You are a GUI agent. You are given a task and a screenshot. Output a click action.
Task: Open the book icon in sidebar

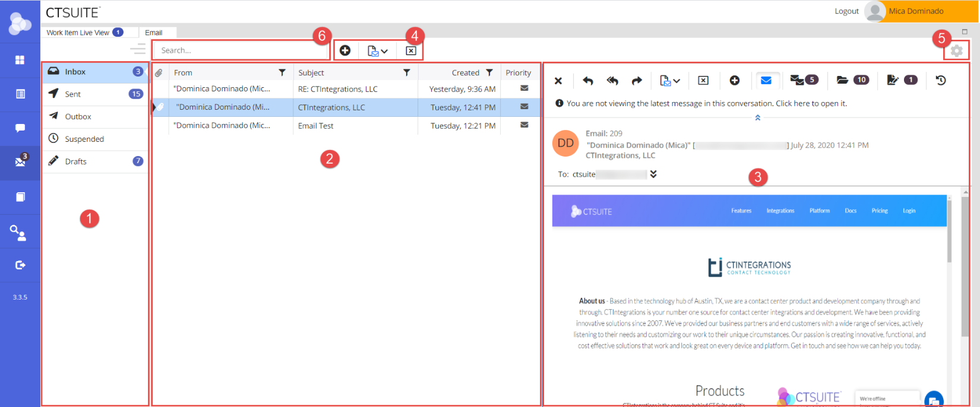[x=20, y=196]
